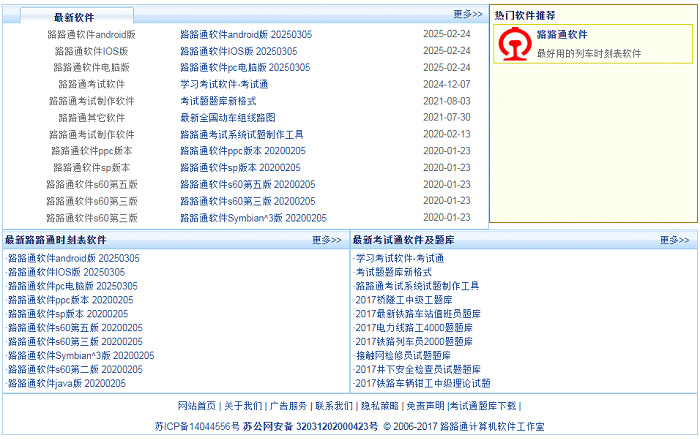The width and height of the screenshot is (700, 439).
Task: Open 2017桥隧工中级工题库 link
Action: coord(404,300)
